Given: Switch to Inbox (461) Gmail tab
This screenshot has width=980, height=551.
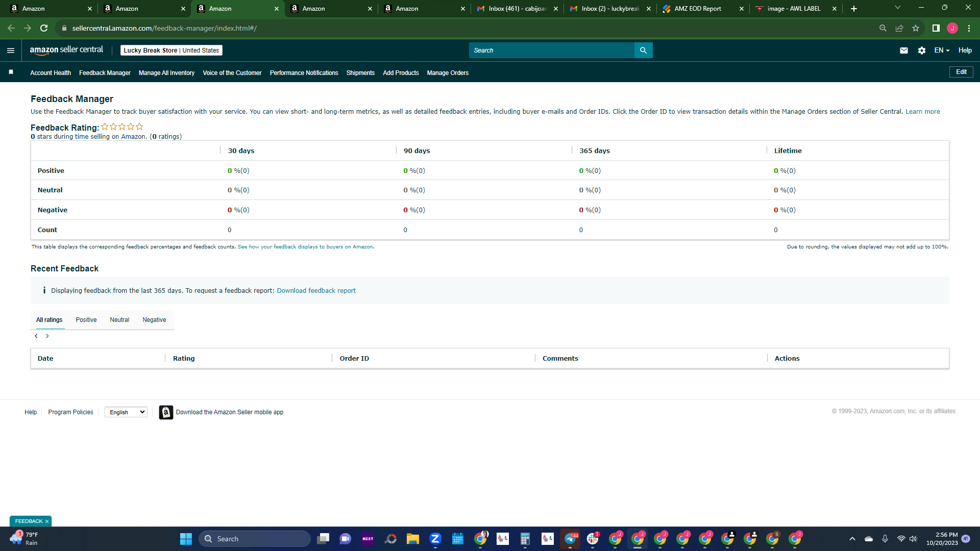Looking at the screenshot, I should [517, 9].
